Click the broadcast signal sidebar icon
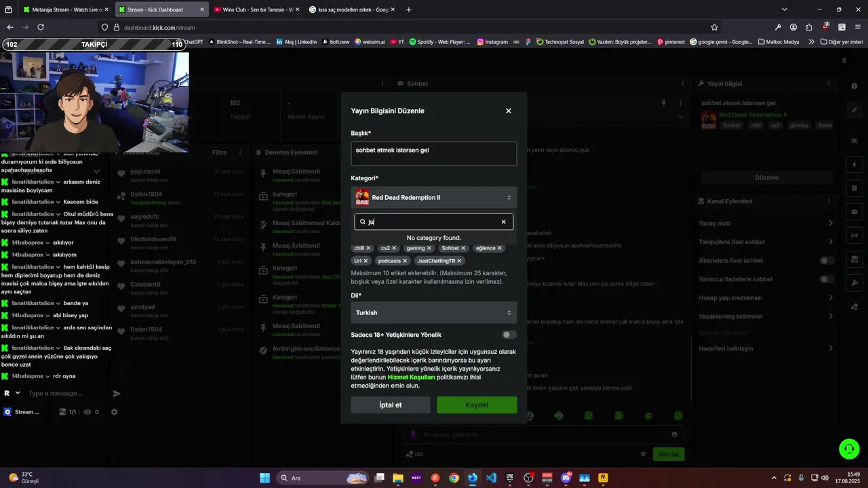Image resolution: width=868 pixels, height=488 pixels. (x=854, y=235)
